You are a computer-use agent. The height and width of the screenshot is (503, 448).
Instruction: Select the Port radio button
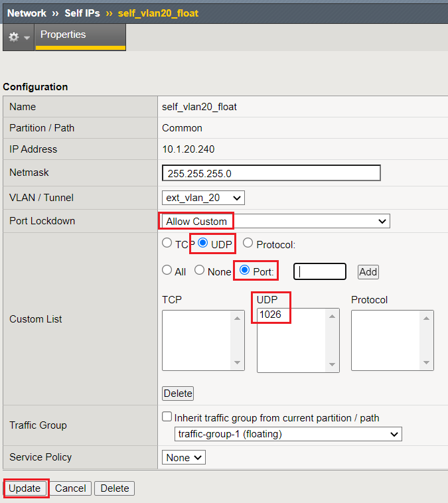(244, 270)
